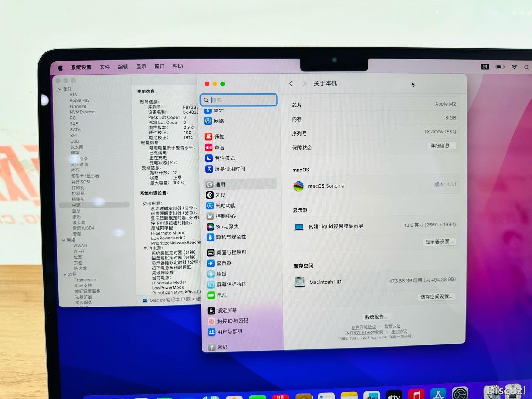Collapse the 软件 software tree section

[x=65, y=274]
